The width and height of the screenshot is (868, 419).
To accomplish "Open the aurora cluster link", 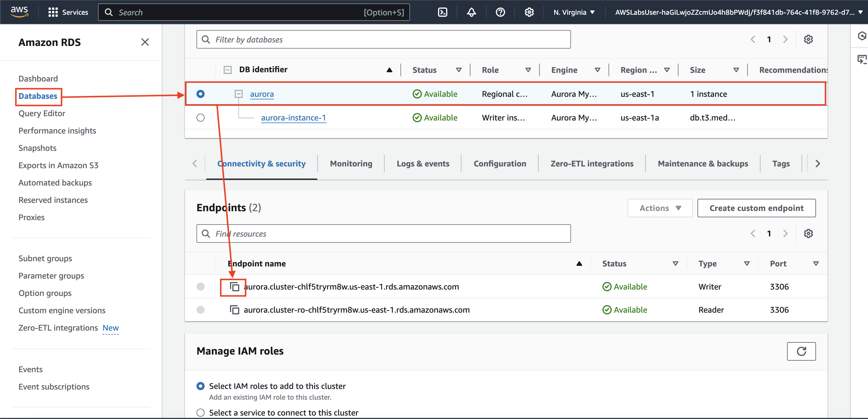I will (x=262, y=94).
